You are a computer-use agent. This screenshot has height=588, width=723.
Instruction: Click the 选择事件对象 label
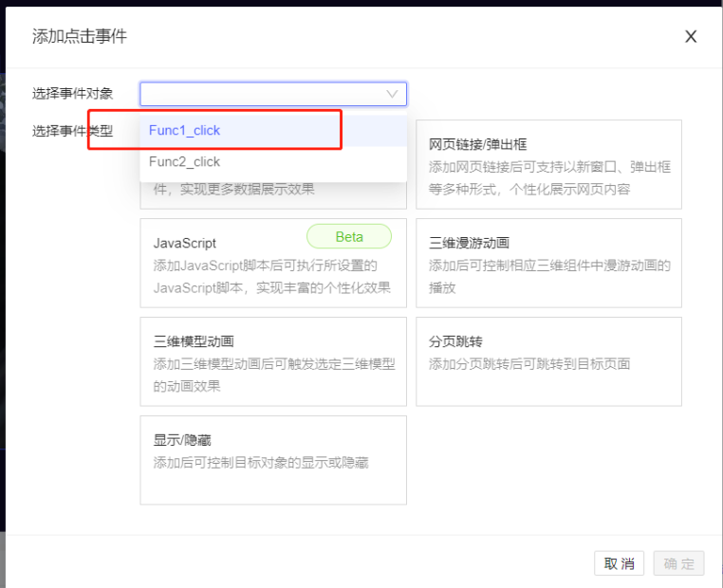click(72, 94)
